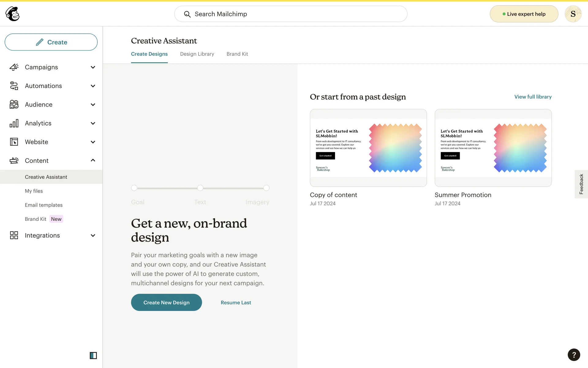Image resolution: width=588 pixels, height=368 pixels.
Task: Expand the Audience menu chevron
Action: tap(93, 105)
